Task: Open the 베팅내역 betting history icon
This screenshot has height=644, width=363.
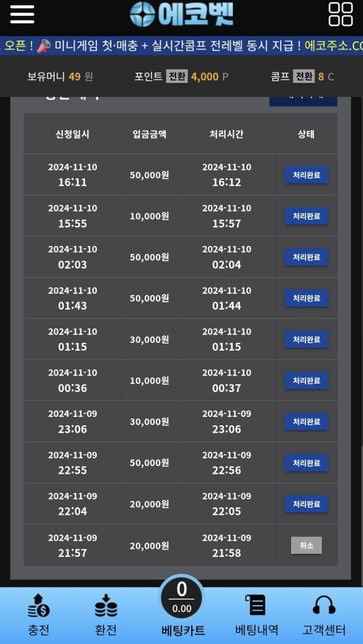Action: (x=257, y=607)
